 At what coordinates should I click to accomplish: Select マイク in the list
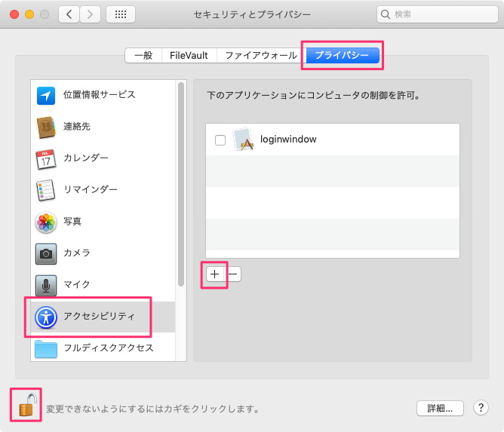coord(103,285)
